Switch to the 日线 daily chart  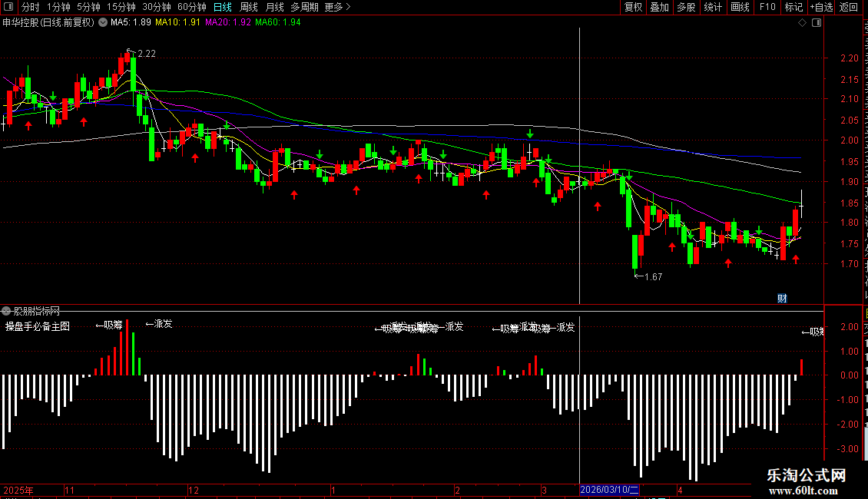[223, 7]
